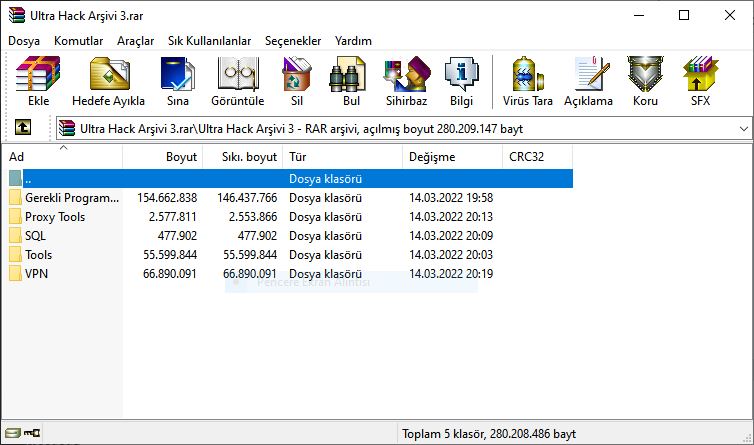Select the Proxy Tools folder icon
Screen dimensions: 754x445
click(x=15, y=216)
